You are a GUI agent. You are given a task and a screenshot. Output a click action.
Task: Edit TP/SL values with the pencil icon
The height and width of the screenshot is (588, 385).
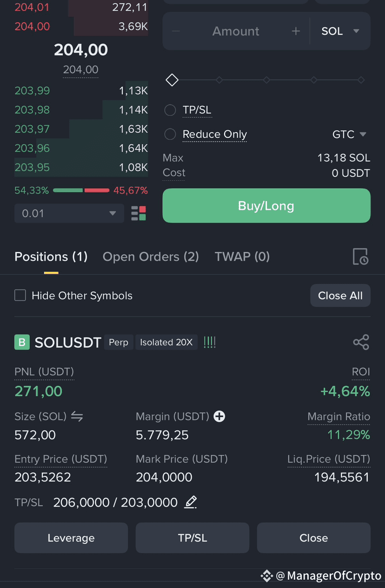point(191,502)
